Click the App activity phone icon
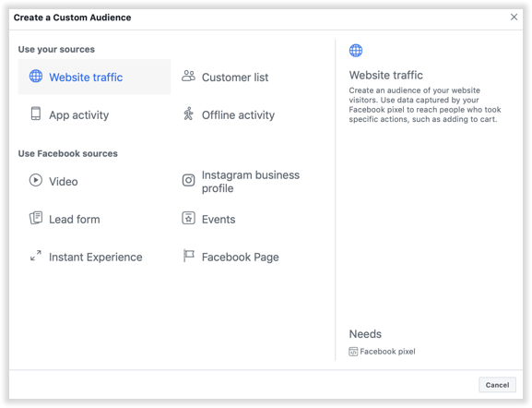Screen dimensions: 532x408 point(36,114)
